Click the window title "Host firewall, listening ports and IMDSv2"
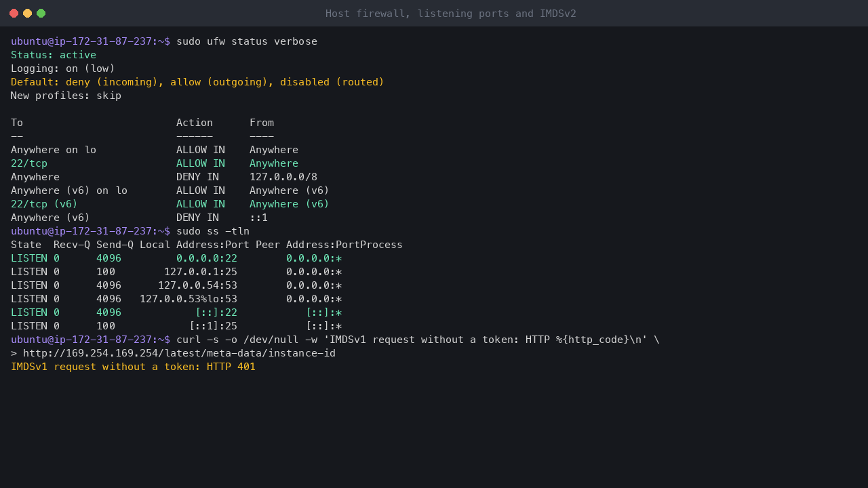 [x=451, y=14]
